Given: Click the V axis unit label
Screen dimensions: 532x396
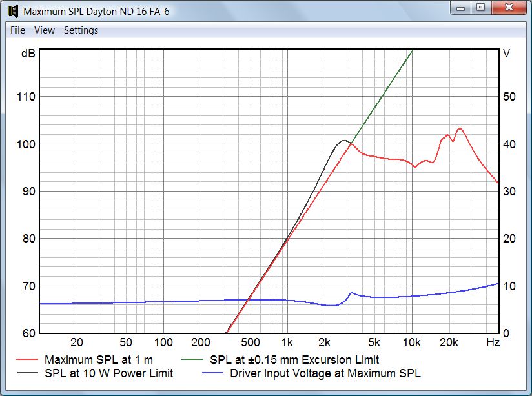Looking at the screenshot, I should [506, 54].
